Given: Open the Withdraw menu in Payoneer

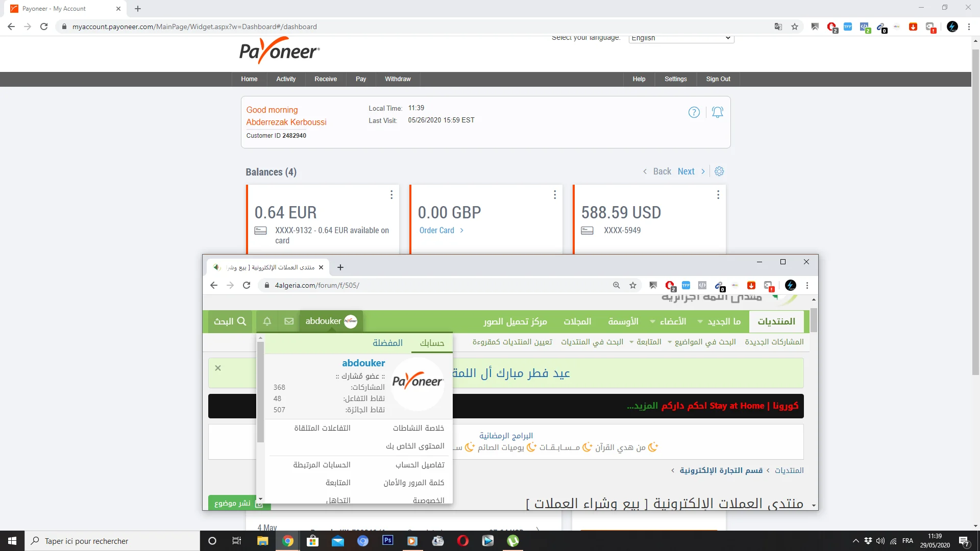Looking at the screenshot, I should pos(398,79).
